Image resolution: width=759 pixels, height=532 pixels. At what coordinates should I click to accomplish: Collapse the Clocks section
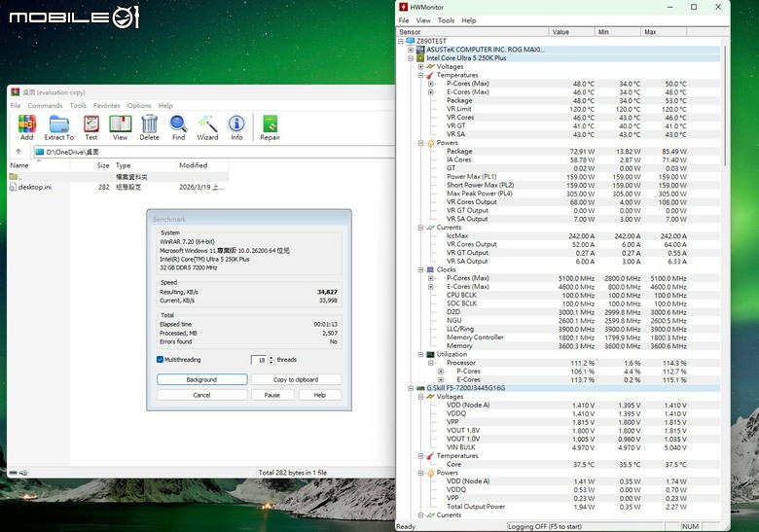(x=420, y=269)
